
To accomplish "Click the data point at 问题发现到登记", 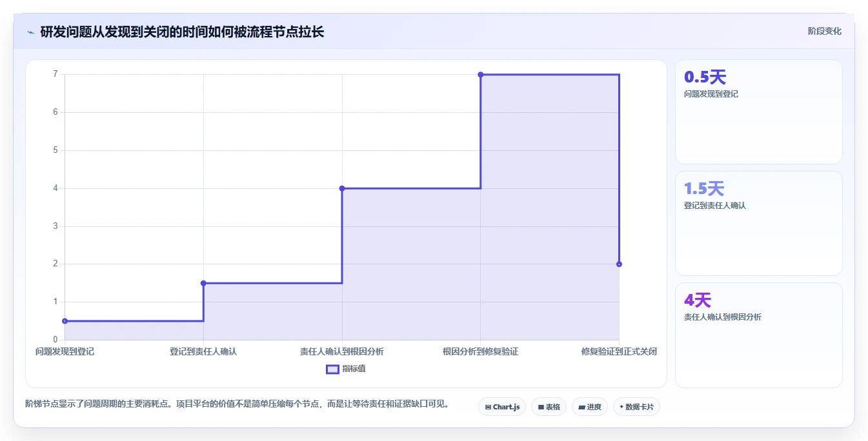I will coord(65,321).
